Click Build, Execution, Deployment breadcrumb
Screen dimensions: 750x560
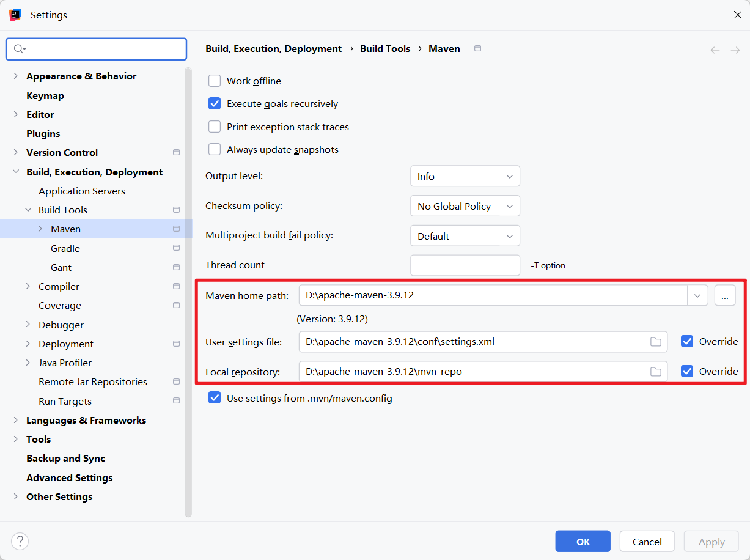click(x=274, y=48)
